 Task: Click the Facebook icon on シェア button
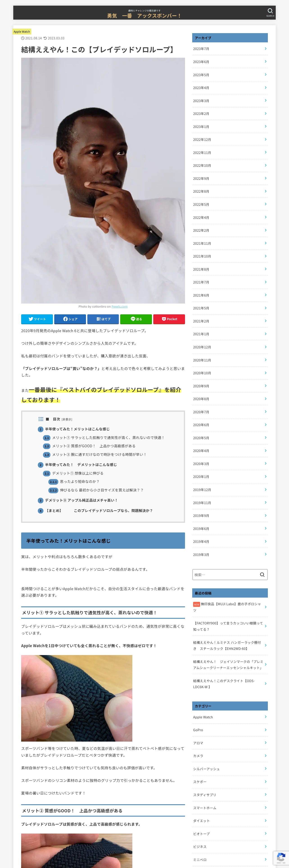[65, 319]
